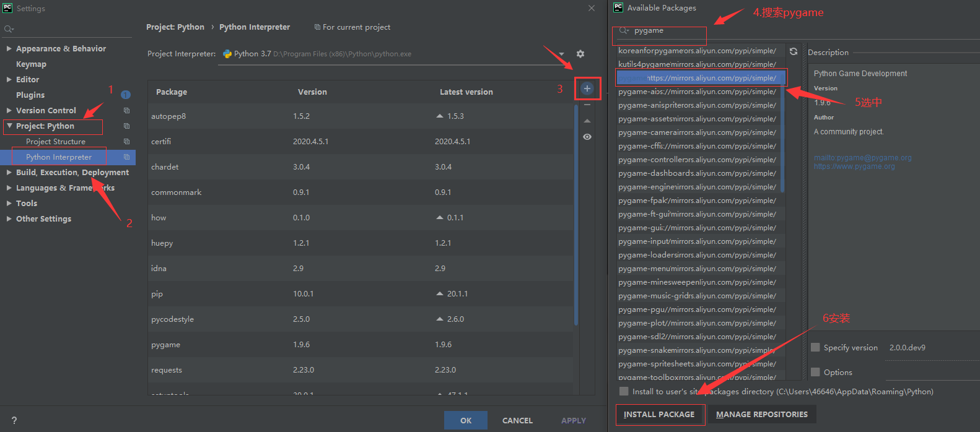980x432 pixels.
Task: Click the upgrade arrow icon beside the package table
Action: coord(587,121)
